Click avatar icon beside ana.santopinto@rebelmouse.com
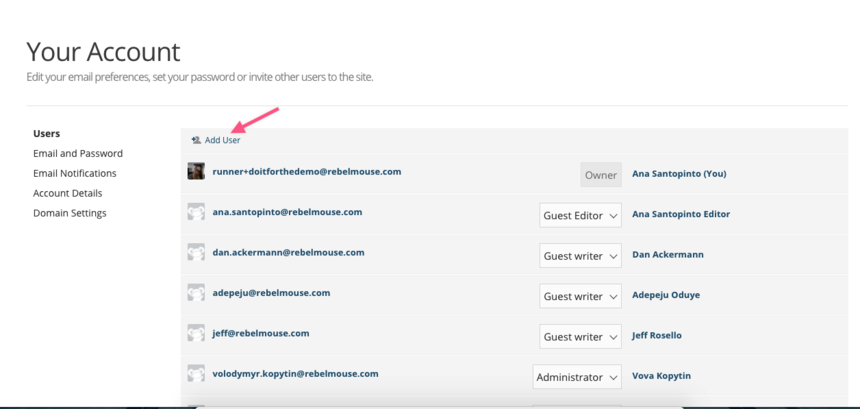Viewport: 860px width, 409px height. (x=196, y=212)
